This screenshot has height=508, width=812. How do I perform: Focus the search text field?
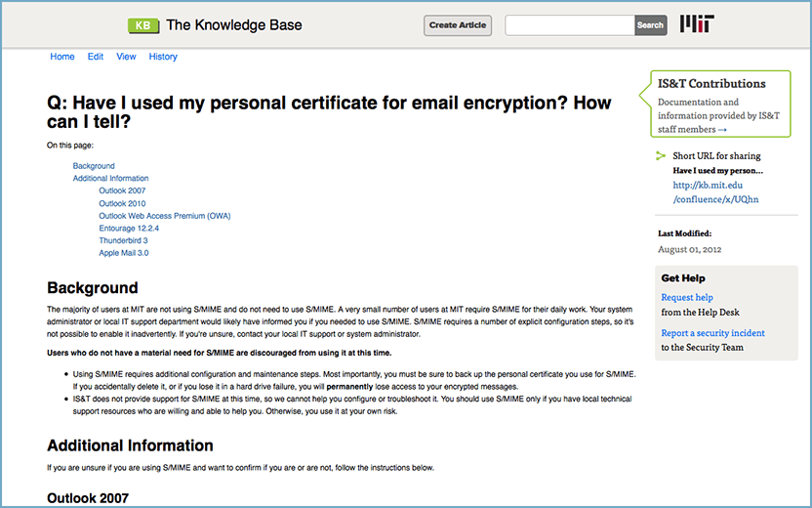point(570,25)
